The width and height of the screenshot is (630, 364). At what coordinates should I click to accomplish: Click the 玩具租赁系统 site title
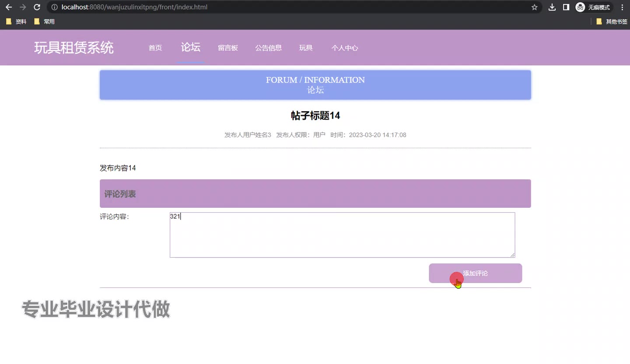pos(74,47)
